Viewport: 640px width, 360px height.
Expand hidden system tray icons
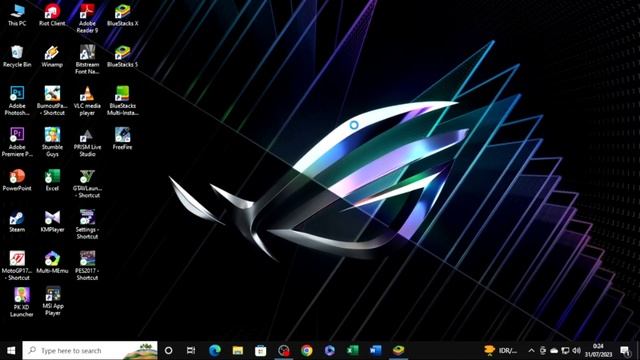click(x=531, y=350)
